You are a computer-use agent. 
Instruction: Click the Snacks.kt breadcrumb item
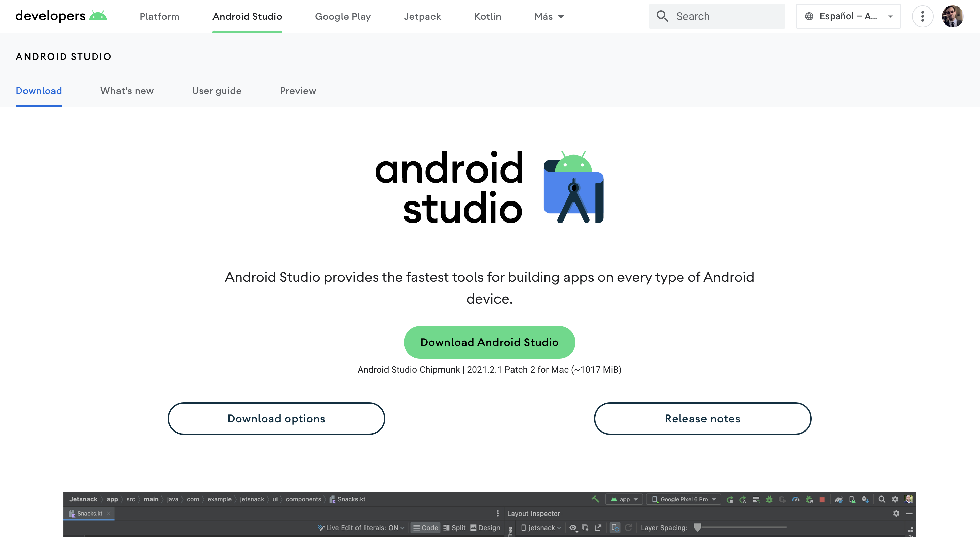click(x=347, y=499)
